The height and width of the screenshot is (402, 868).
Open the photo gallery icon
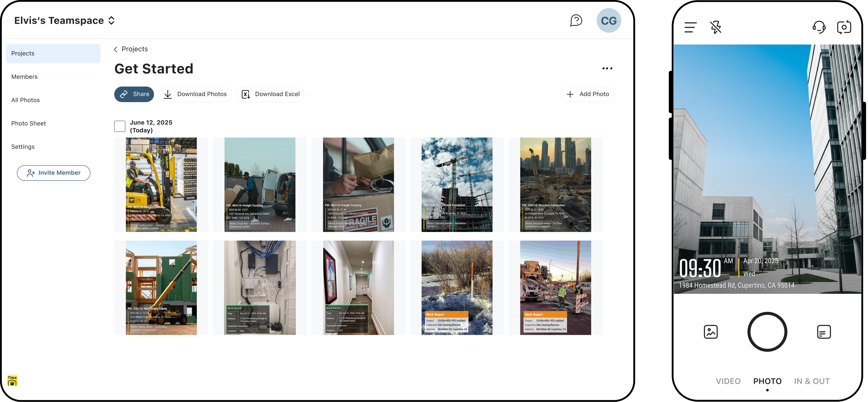710,332
